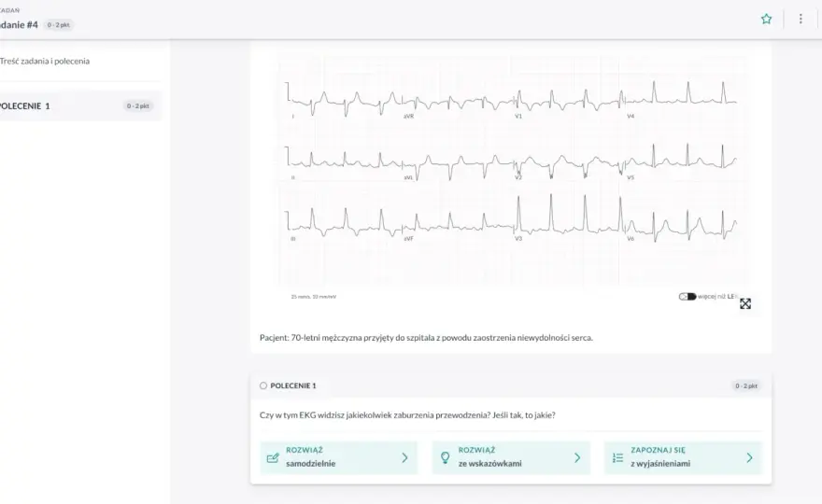Click the list icon beside Zapoznaj się
Image resolution: width=822 pixels, height=504 pixels.
click(617, 458)
